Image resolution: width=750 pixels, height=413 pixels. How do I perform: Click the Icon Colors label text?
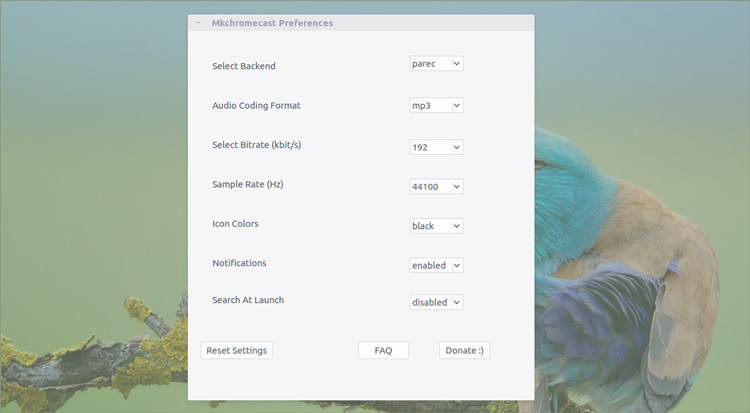(235, 223)
